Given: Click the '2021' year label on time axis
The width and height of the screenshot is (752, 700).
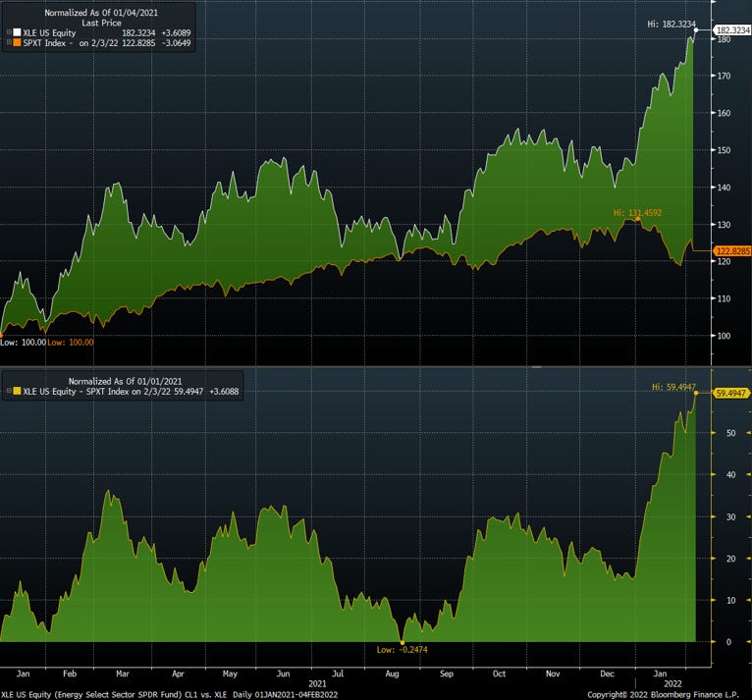Looking at the screenshot, I should point(317,683).
